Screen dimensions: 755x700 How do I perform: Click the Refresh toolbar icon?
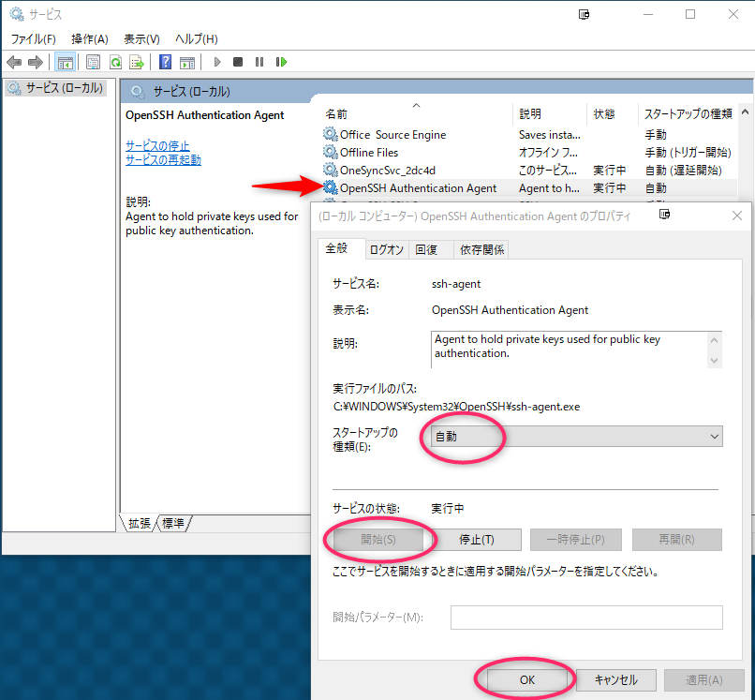pos(115,62)
